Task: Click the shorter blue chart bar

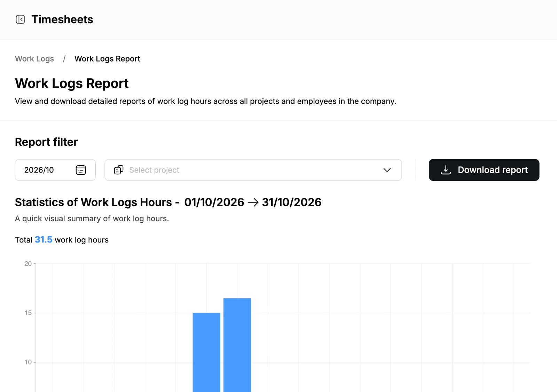Action: pos(206,352)
